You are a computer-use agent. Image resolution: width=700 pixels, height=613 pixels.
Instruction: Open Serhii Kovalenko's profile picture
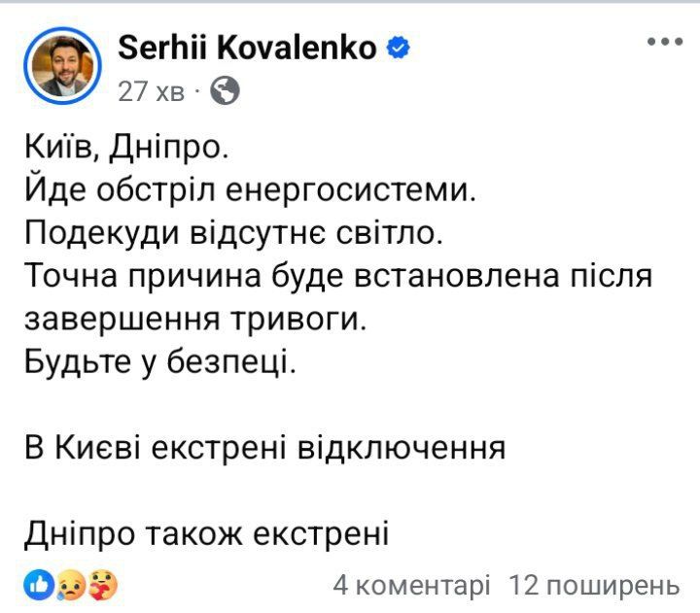(63, 62)
